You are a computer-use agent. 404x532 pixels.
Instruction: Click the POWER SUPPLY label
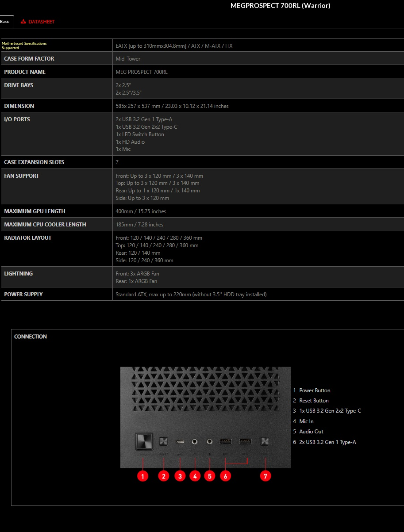tap(23, 295)
